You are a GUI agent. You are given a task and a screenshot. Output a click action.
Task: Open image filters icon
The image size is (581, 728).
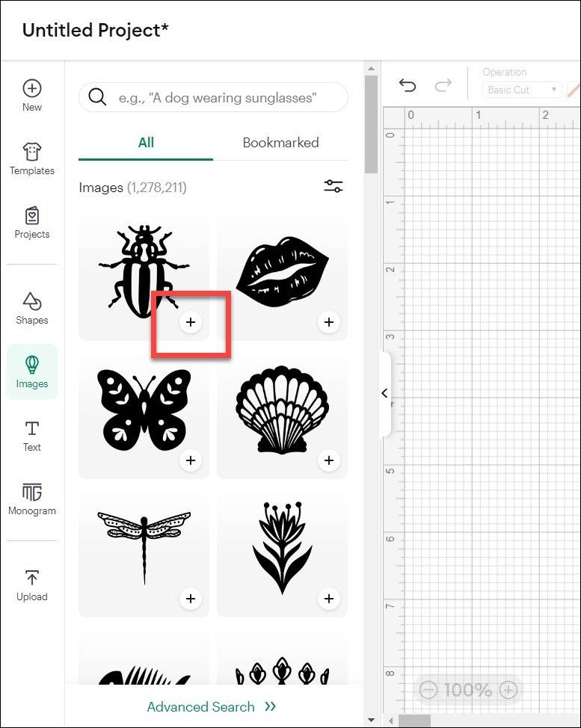(x=333, y=187)
